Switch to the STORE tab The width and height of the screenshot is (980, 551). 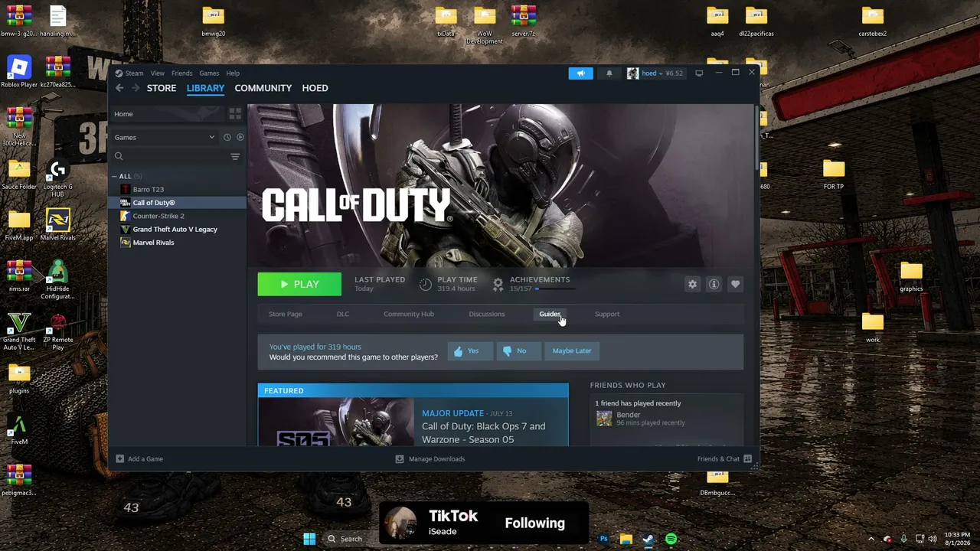(x=162, y=88)
